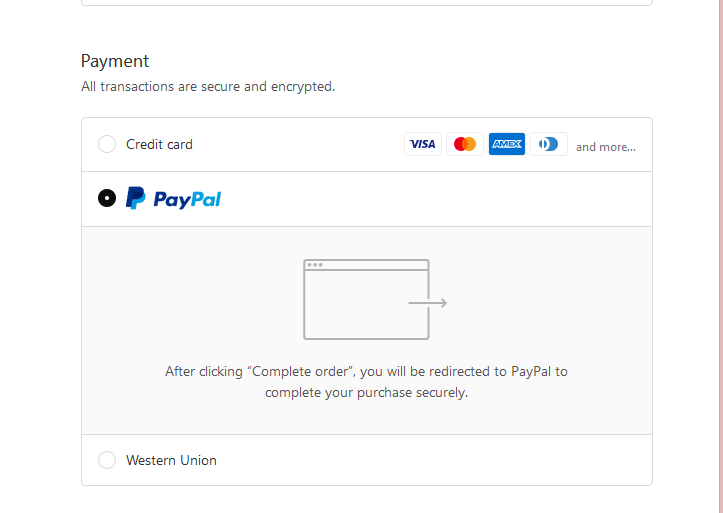This screenshot has height=513, width=723.
Task: Click the "Western Union" option label
Action: 171,461
